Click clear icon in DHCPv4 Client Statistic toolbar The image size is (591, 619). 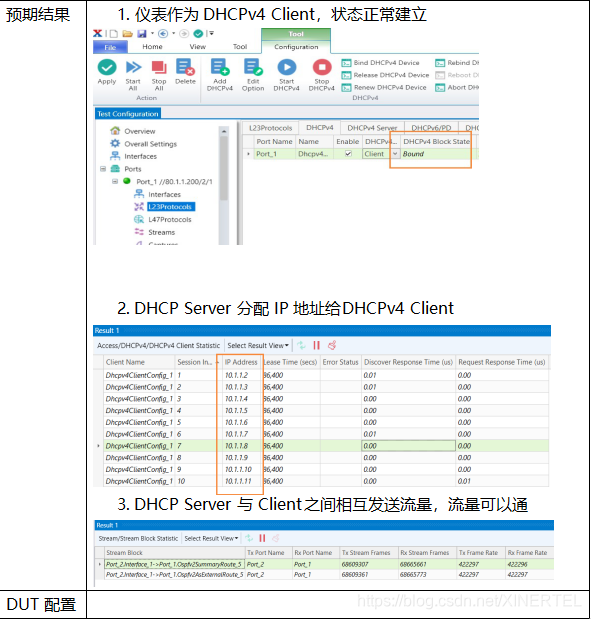pyautogui.click(x=332, y=345)
